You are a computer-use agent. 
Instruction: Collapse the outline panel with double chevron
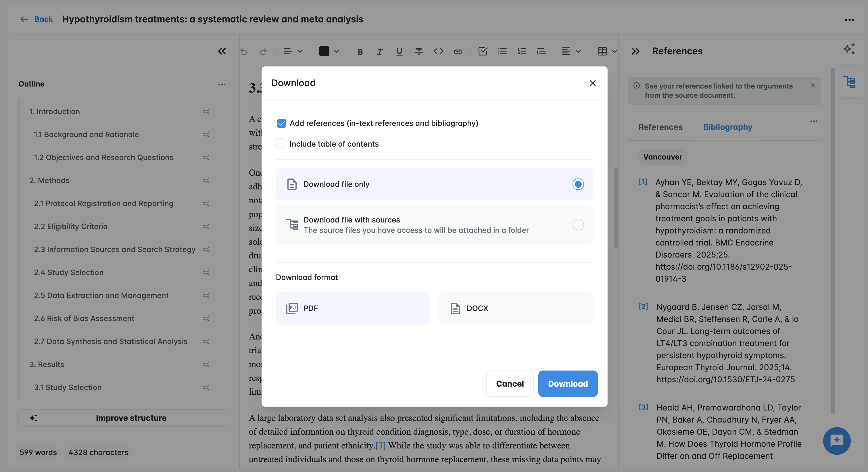[x=222, y=51]
